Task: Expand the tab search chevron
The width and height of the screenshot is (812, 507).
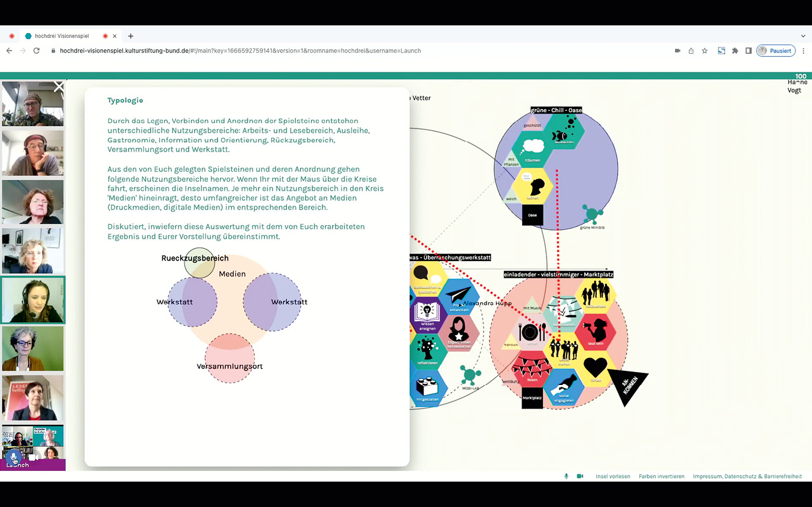Action: coord(803,36)
